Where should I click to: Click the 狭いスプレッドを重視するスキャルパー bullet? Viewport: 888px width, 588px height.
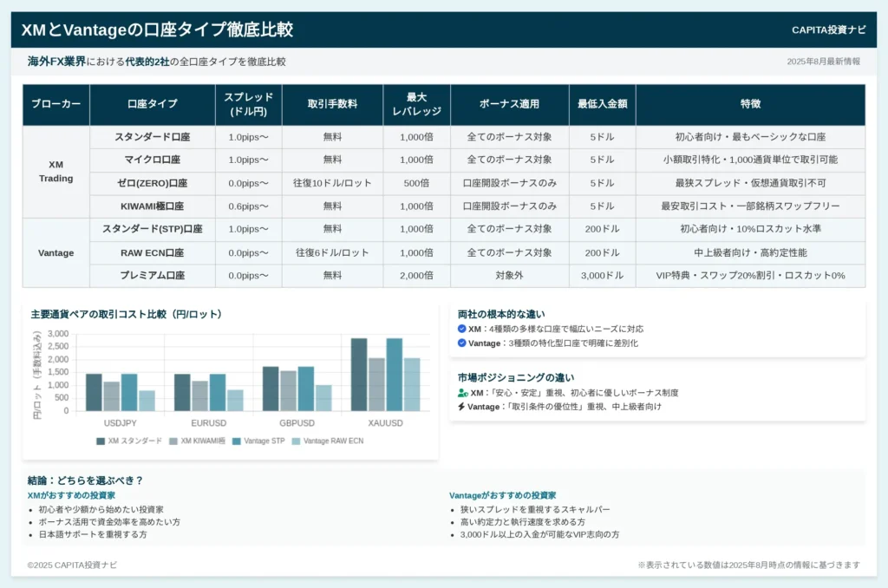(535, 509)
